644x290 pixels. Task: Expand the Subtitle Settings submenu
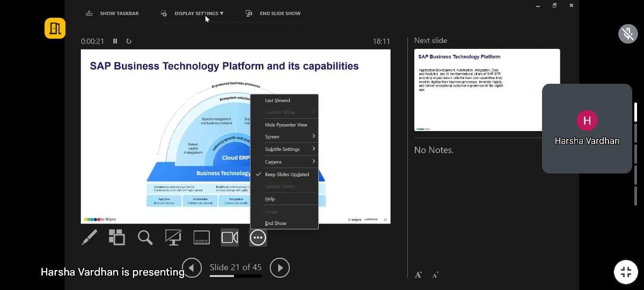coord(284,149)
